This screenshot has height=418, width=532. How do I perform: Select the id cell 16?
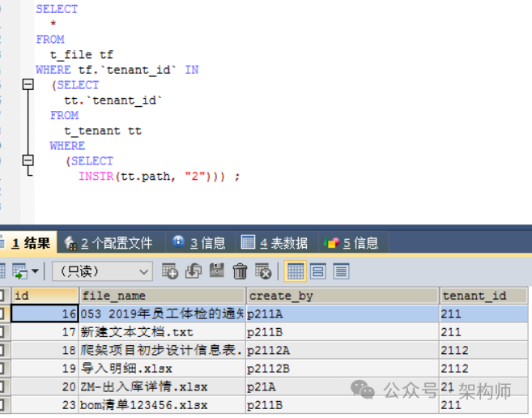click(x=45, y=313)
